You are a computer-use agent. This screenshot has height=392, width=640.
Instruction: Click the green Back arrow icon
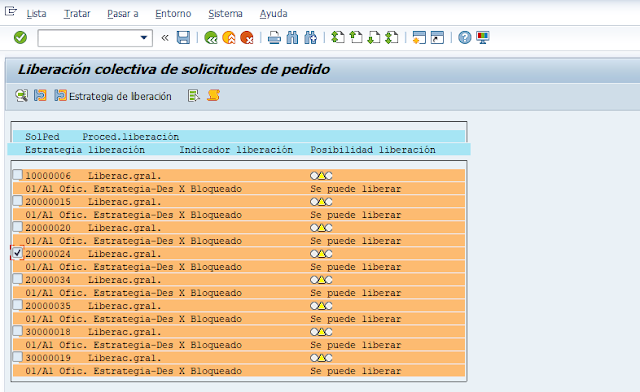[211, 38]
